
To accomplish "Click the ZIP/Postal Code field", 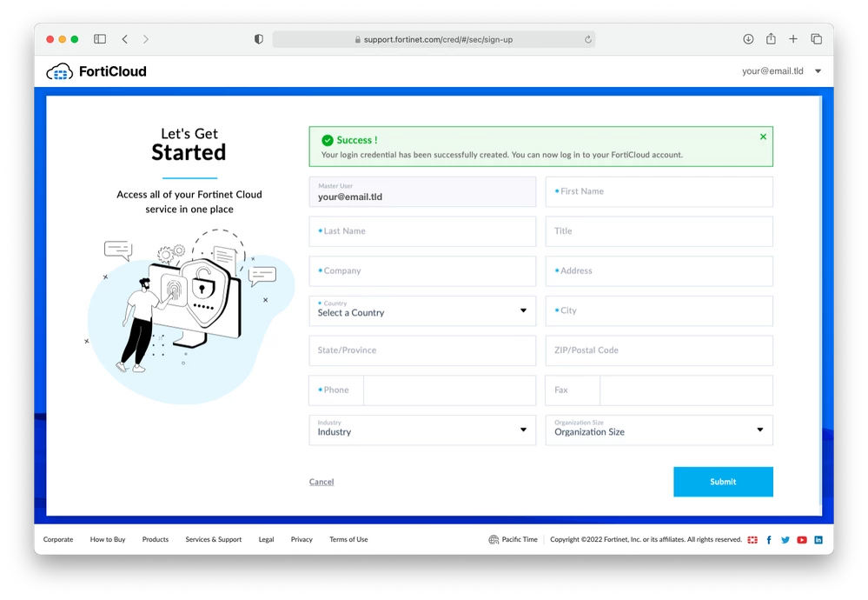I will tap(659, 350).
